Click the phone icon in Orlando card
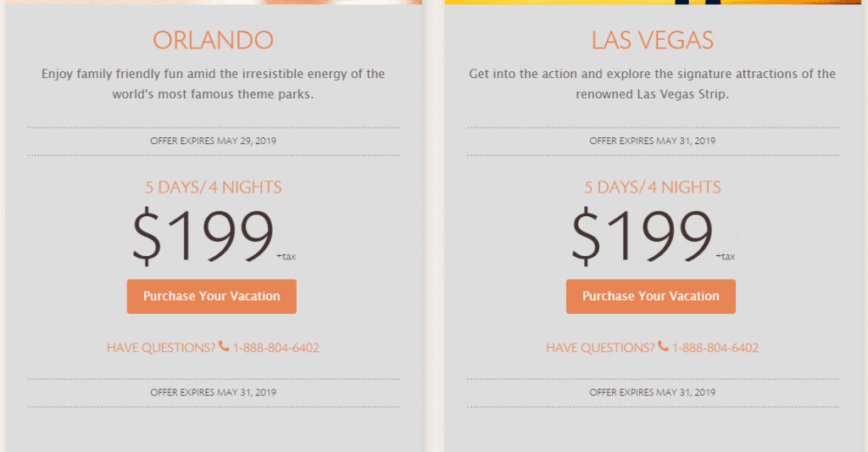 (x=224, y=347)
